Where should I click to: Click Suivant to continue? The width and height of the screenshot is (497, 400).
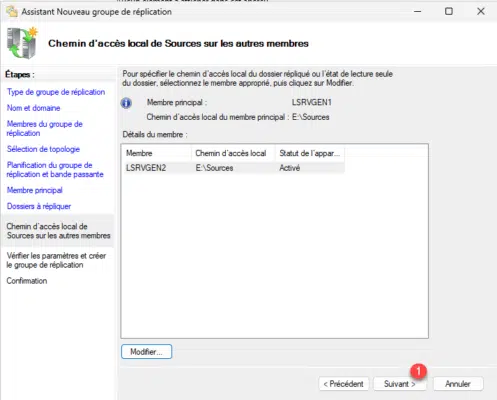click(x=400, y=384)
